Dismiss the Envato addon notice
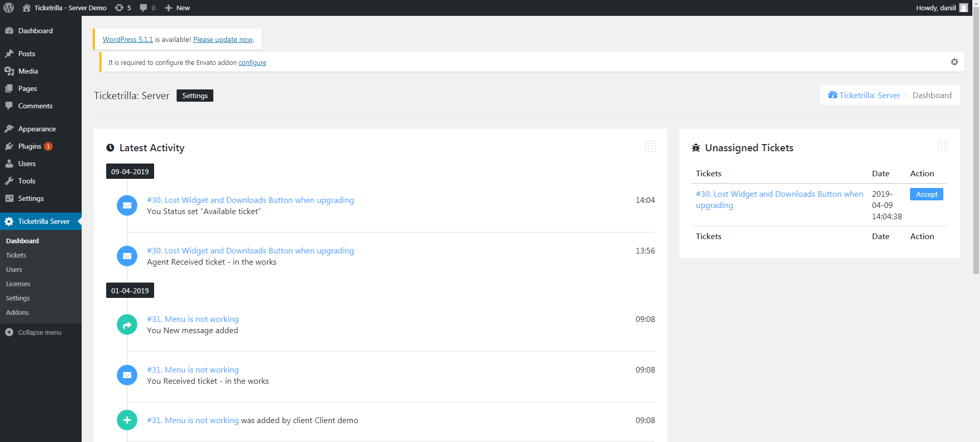Screen dimensions: 980x442 click(x=954, y=62)
